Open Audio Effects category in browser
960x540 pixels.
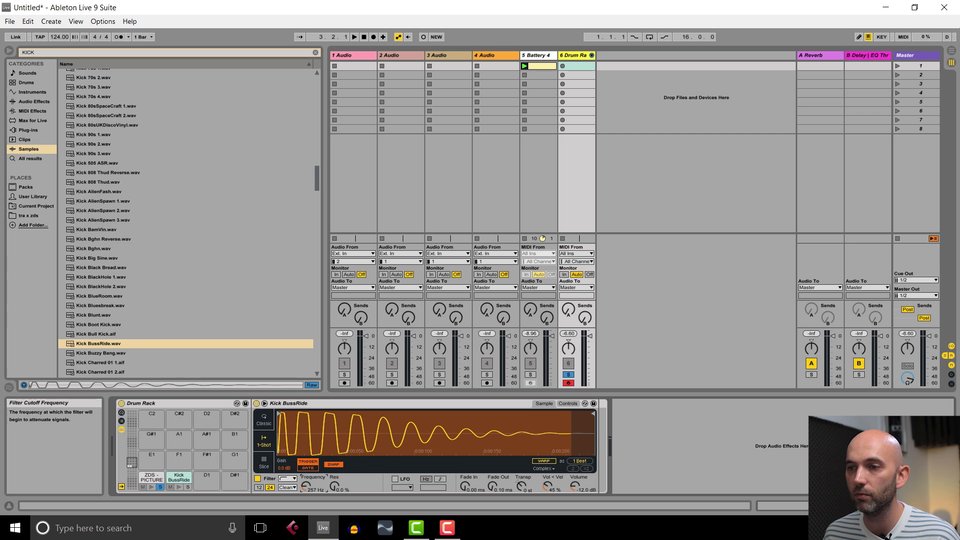coord(34,102)
